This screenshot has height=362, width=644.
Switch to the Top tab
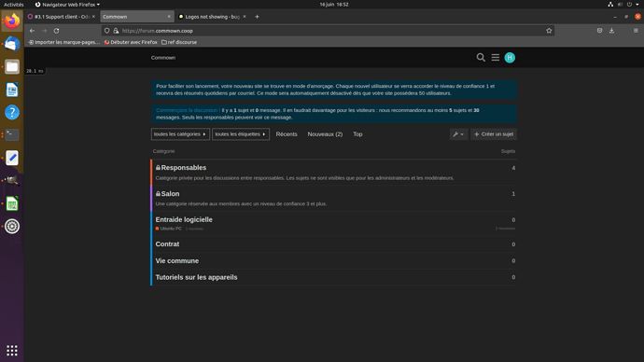357,134
